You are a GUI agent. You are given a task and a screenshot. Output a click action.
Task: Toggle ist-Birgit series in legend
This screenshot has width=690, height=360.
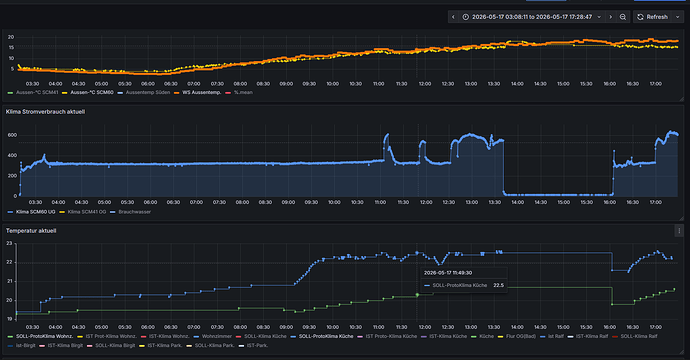pos(26,345)
